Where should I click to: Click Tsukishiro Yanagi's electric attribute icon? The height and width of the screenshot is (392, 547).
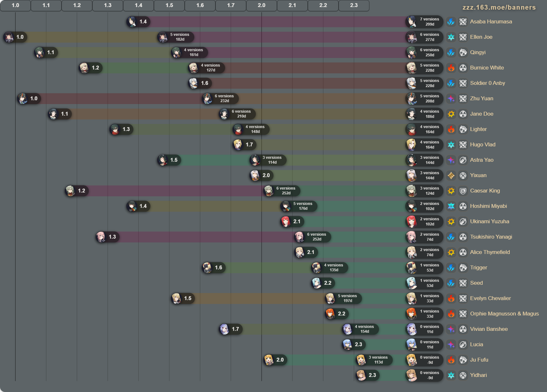coord(451,237)
